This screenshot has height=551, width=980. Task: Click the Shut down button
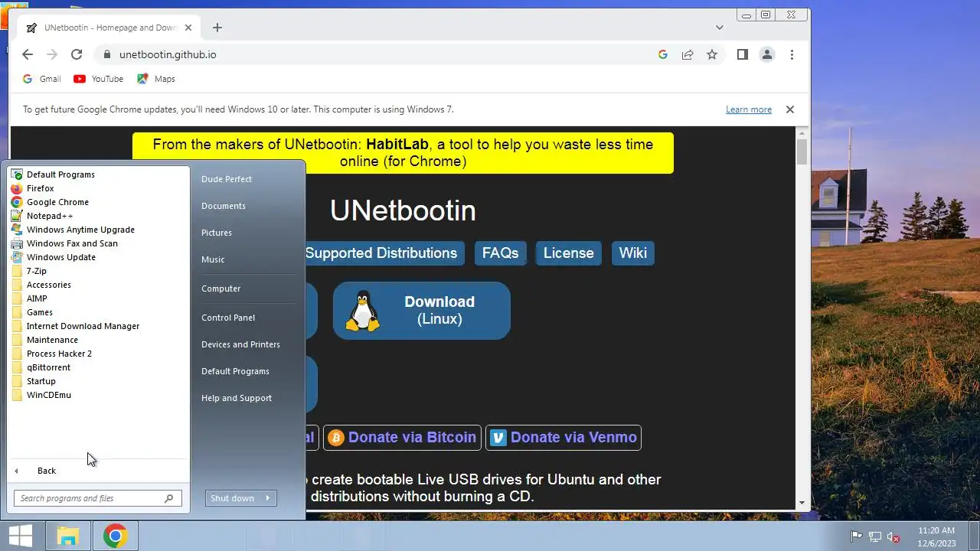click(232, 498)
